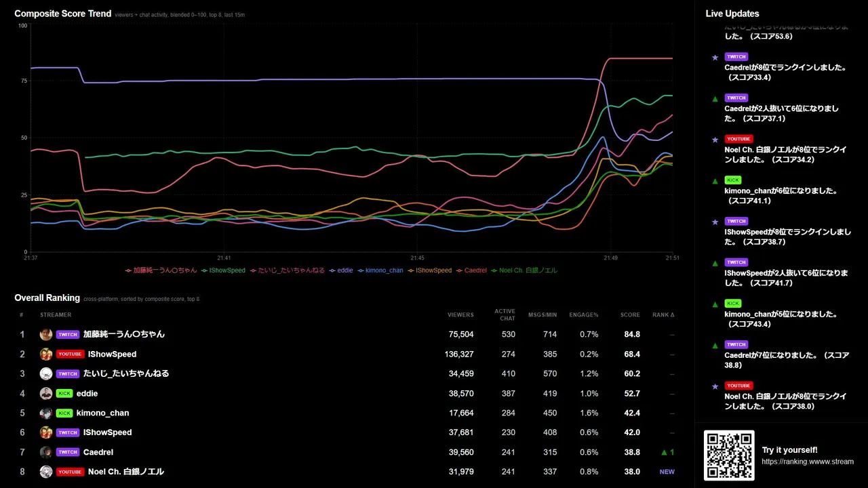Click the 'たいじ_たいちゃんねる' name in the ranking table
868x488 pixels.
[x=126, y=373]
